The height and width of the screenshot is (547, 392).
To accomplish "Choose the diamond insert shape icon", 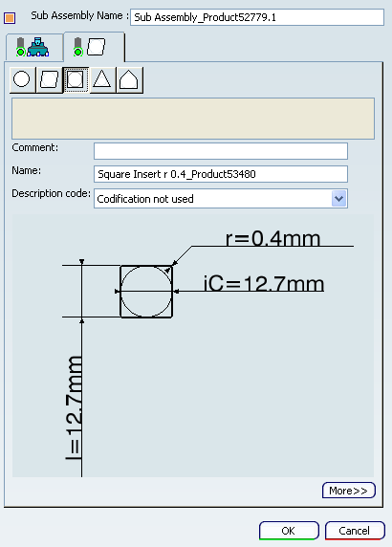I will 49,80.
